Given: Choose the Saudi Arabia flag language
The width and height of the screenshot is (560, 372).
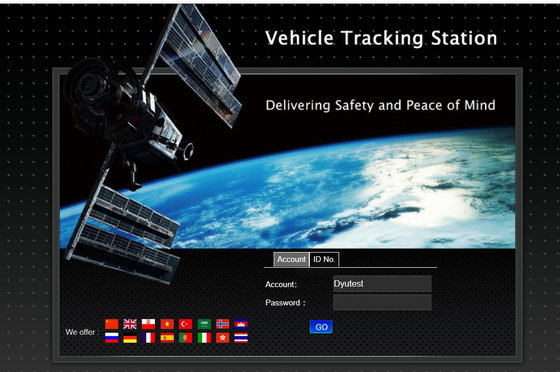Looking at the screenshot, I should pos(204,324).
